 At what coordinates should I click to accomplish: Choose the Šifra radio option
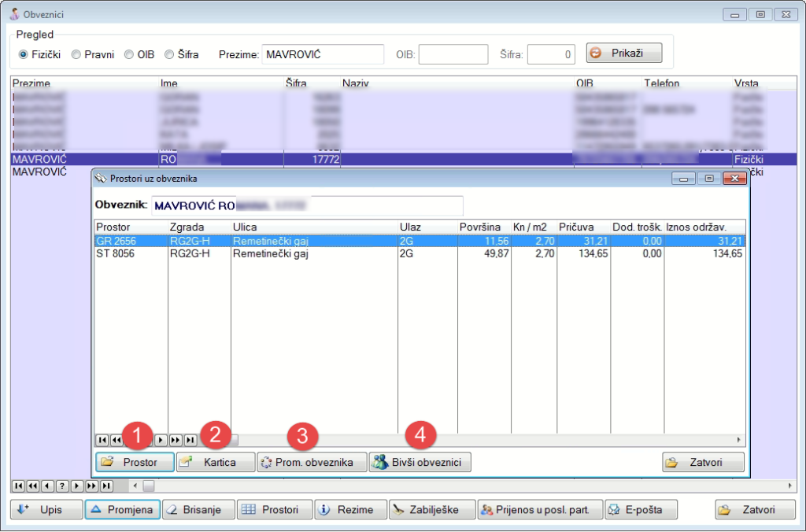click(169, 55)
